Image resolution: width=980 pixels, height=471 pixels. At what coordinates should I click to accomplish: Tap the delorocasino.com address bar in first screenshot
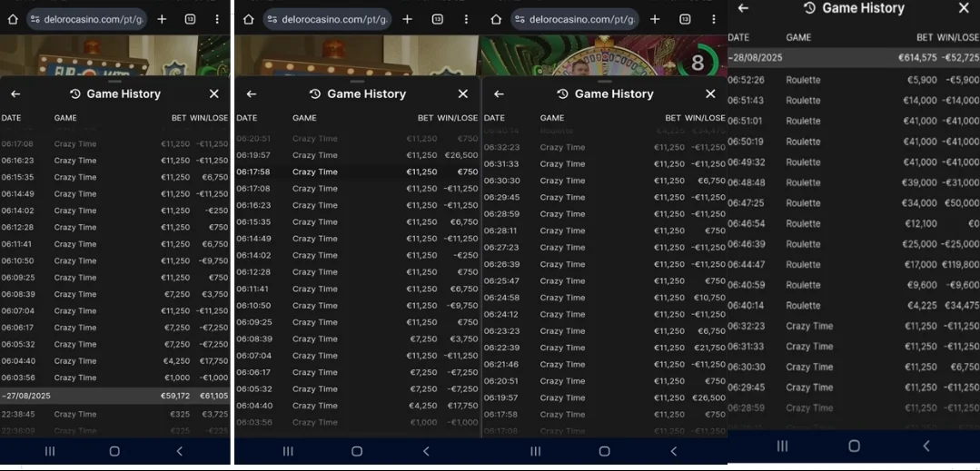87,19
